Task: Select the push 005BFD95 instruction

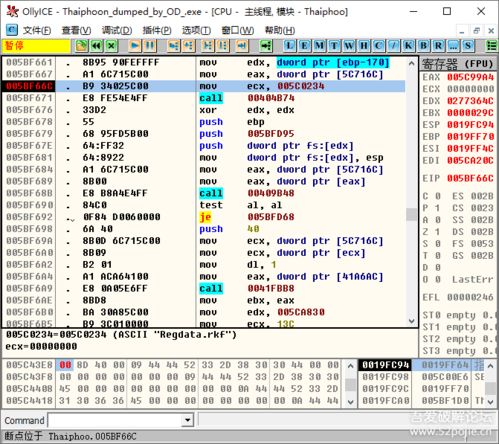Action: point(247,134)
